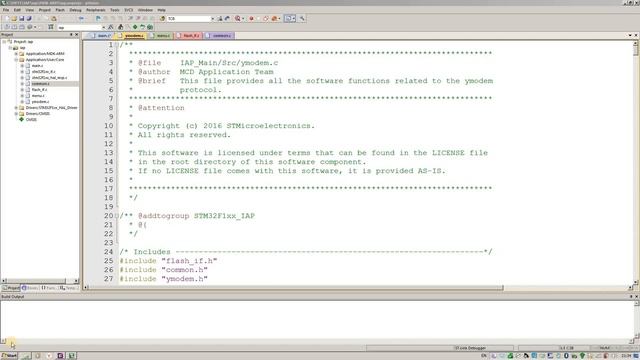Click the Translate current file icon
Screen dimensions: 640x360
coord(7,27)
